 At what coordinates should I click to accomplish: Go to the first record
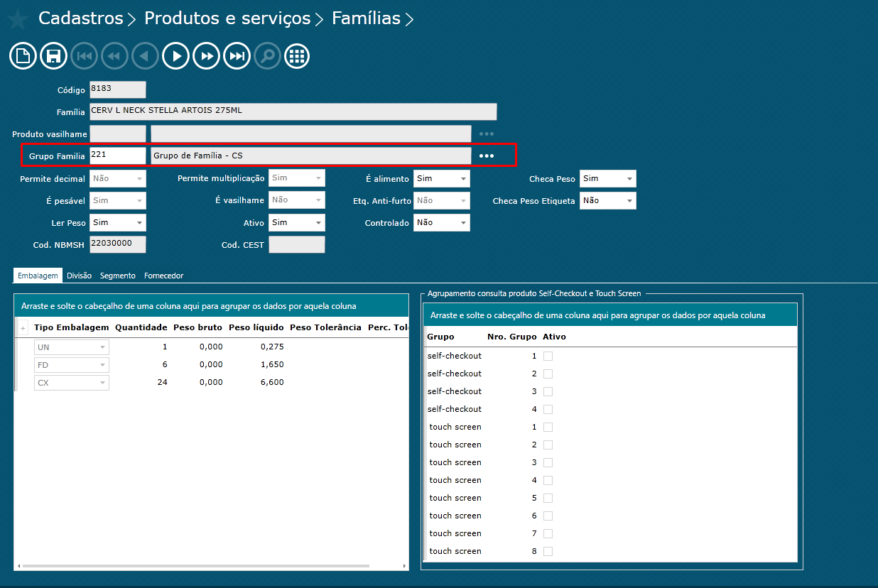click(84, 56)
